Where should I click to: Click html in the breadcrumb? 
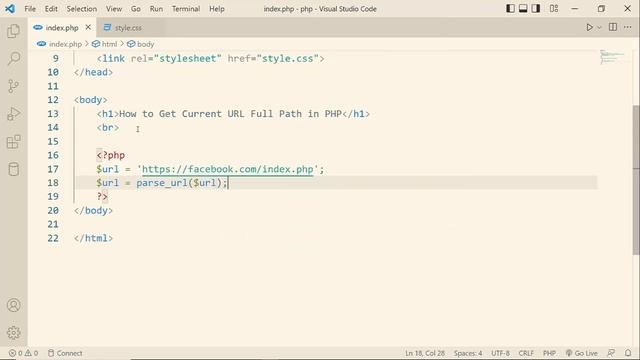pos(109,44)
